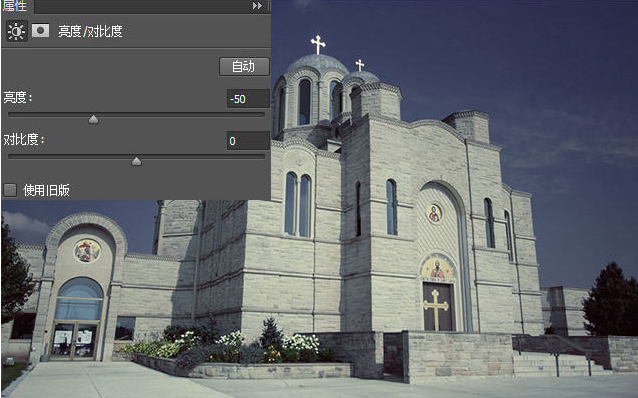Click the 对比度 slider handle

coord(136,161)
